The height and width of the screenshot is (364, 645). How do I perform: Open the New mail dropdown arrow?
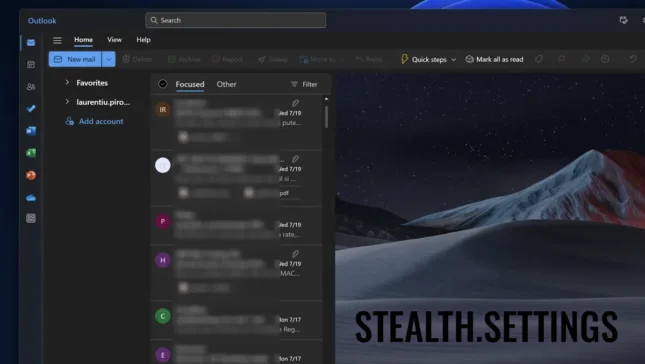[109, 59]
